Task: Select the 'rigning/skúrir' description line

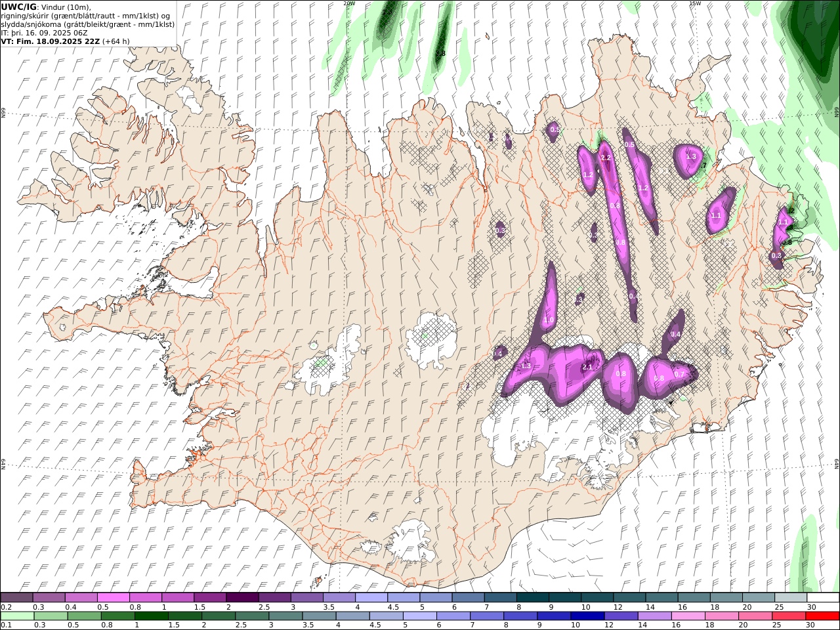Action: (x=86, y=16)
